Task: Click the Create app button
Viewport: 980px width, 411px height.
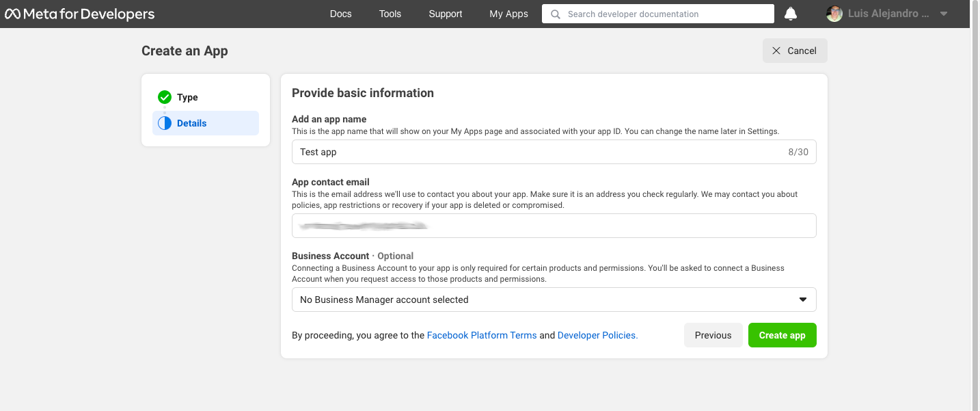Action: click(782, 335)
